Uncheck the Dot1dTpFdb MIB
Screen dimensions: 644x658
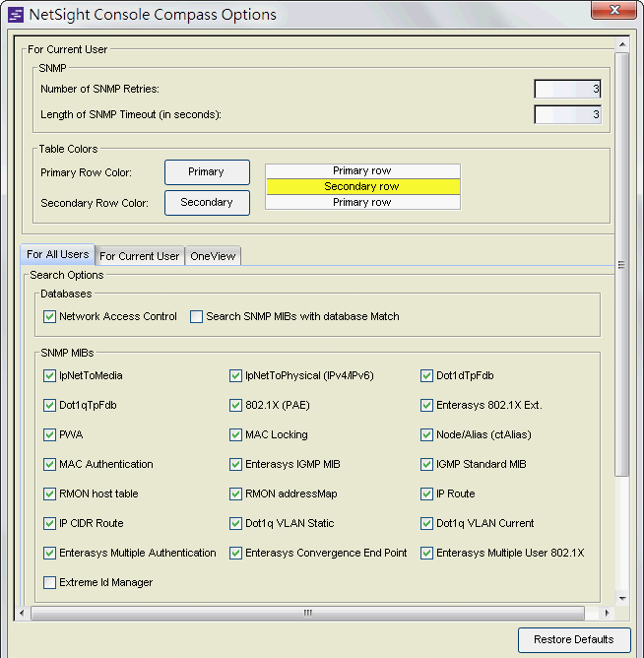coord(426,375)
